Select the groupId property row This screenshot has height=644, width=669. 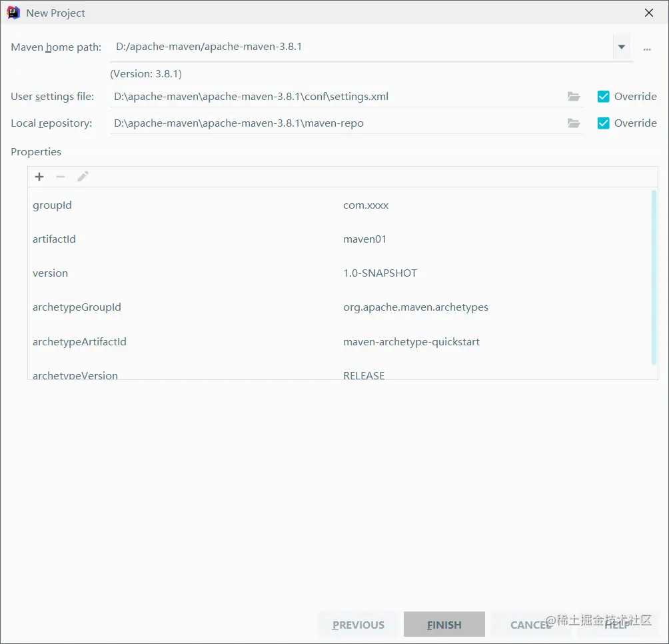click(340, 205)
